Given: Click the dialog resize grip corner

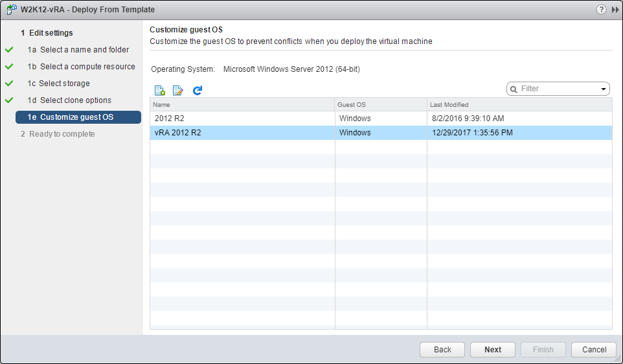Looking at the screenshot, I should [x=617, y=358].
